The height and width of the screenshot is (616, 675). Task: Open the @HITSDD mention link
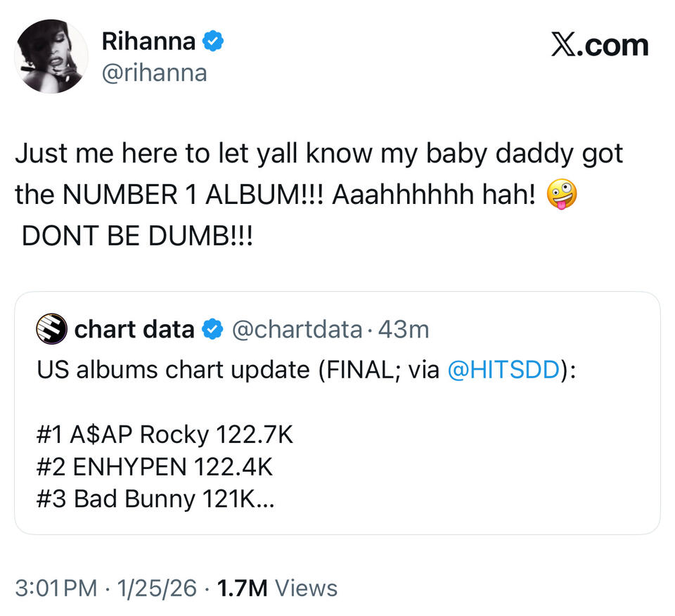tap(506, 371)
